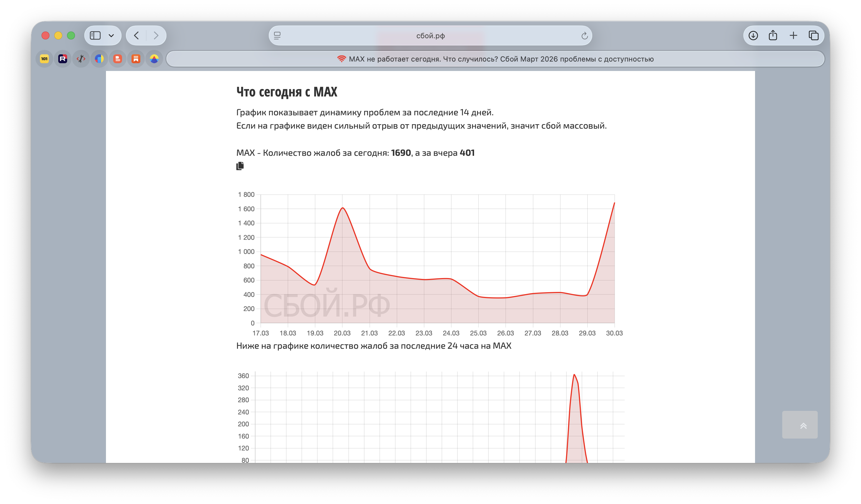Image resolution: width=861 pixels, height=504 pixels.
Task: Open the wrench code pinned tab
Action: (x=81, y=59)
